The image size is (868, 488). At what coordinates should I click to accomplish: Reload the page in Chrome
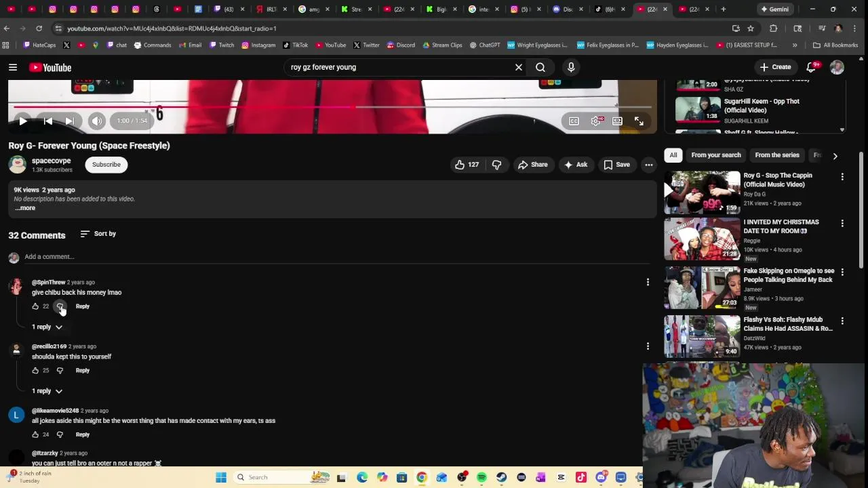point(39,28)
